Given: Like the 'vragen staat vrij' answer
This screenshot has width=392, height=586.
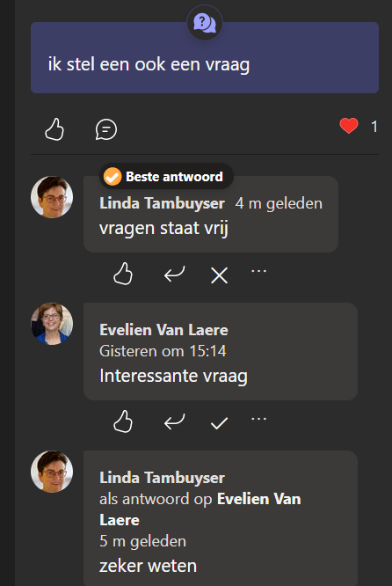Looking at the screenshot, I should pos(123,274).
